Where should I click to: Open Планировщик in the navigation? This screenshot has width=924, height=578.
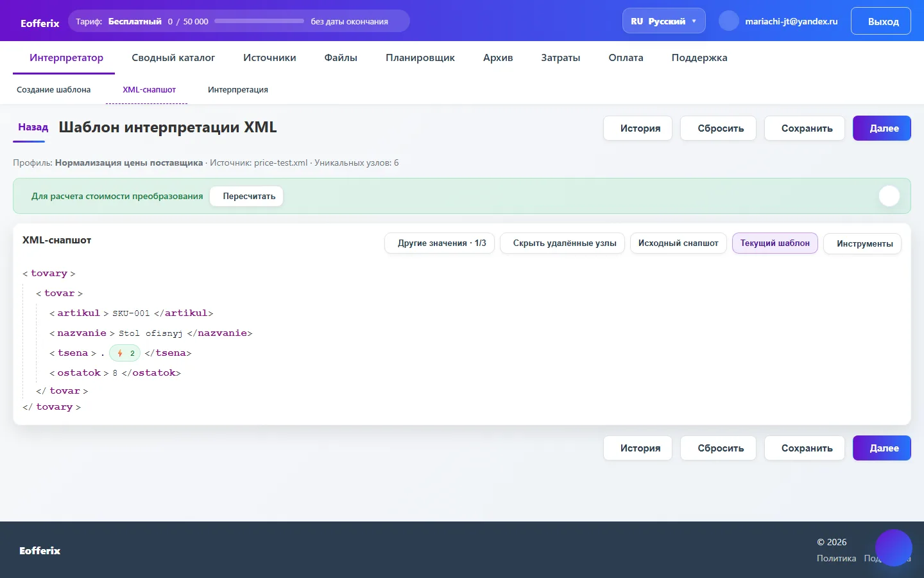pos(420,58)
